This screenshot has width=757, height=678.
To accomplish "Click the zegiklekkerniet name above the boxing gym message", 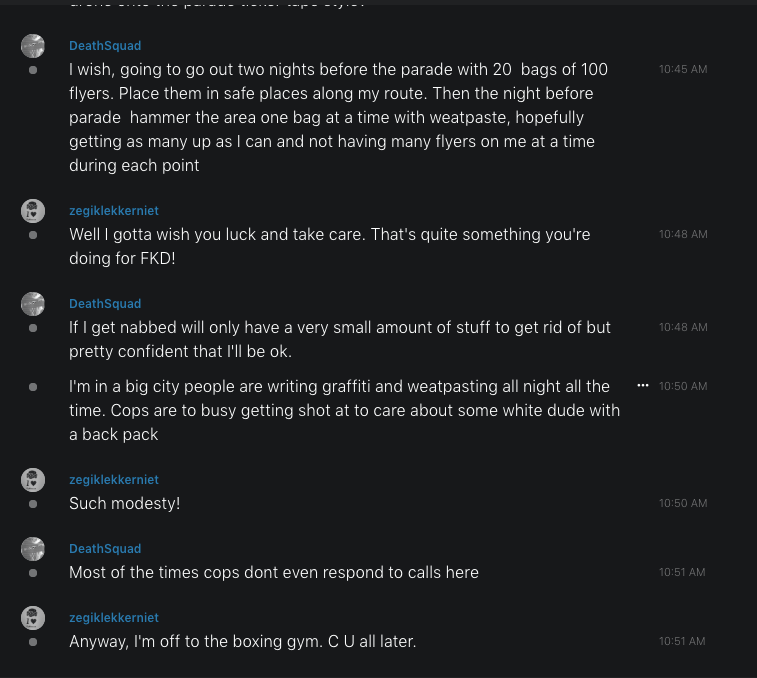I will (114, 618).
